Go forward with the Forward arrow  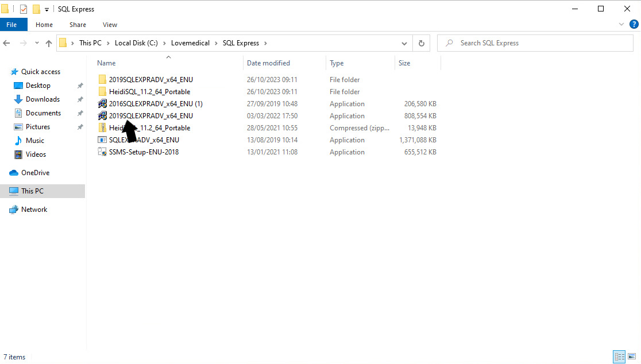tap(24, 43)
